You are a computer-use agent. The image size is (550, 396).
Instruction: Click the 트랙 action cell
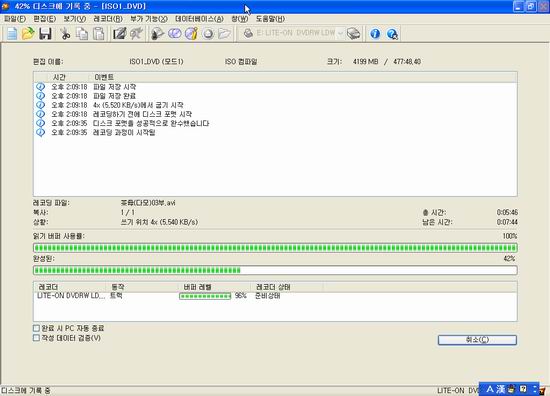click(x=116, y=296)
